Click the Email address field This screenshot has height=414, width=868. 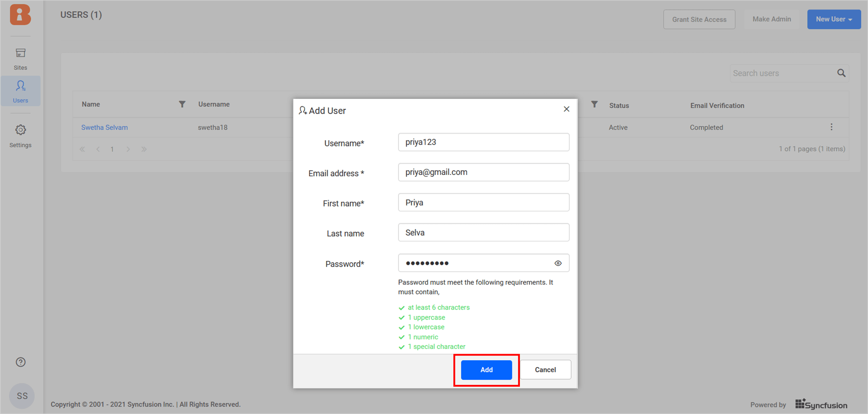click(483, 172)
